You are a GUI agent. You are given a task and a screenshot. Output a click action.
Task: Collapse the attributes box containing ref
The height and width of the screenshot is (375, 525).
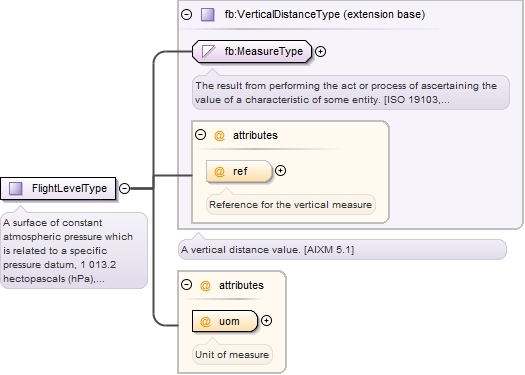(201, 135)
